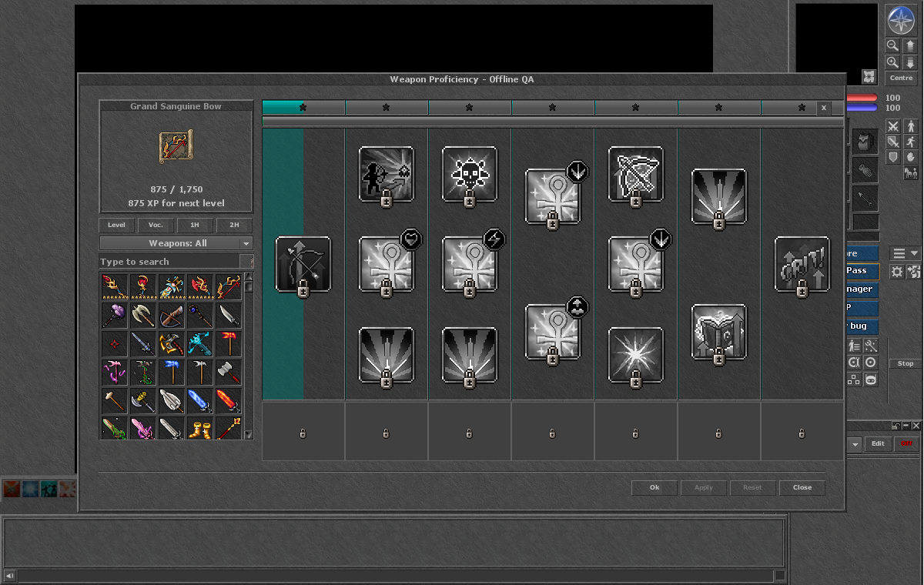Choose the ankh perk with lightning badge
This screenshot has width=924, height=585.
pos(470,264)
